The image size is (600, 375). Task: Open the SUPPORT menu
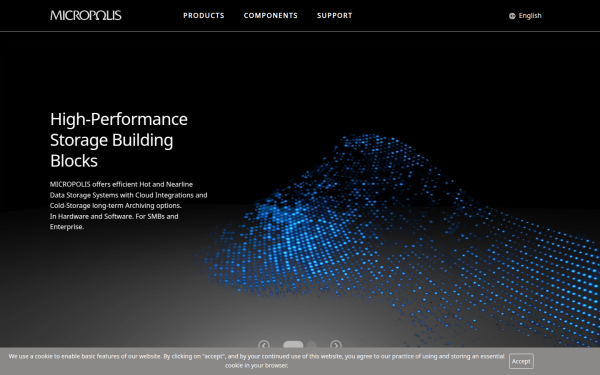[x=334, y=16]
